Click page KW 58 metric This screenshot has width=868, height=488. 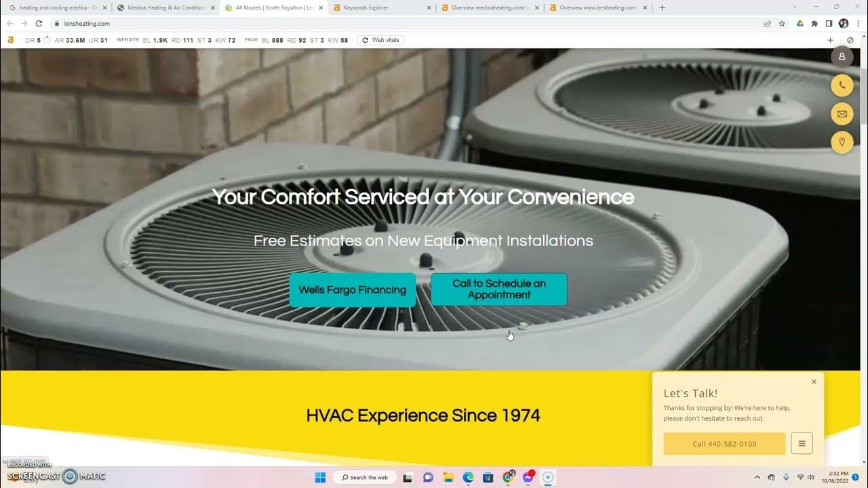pos(338,40)
